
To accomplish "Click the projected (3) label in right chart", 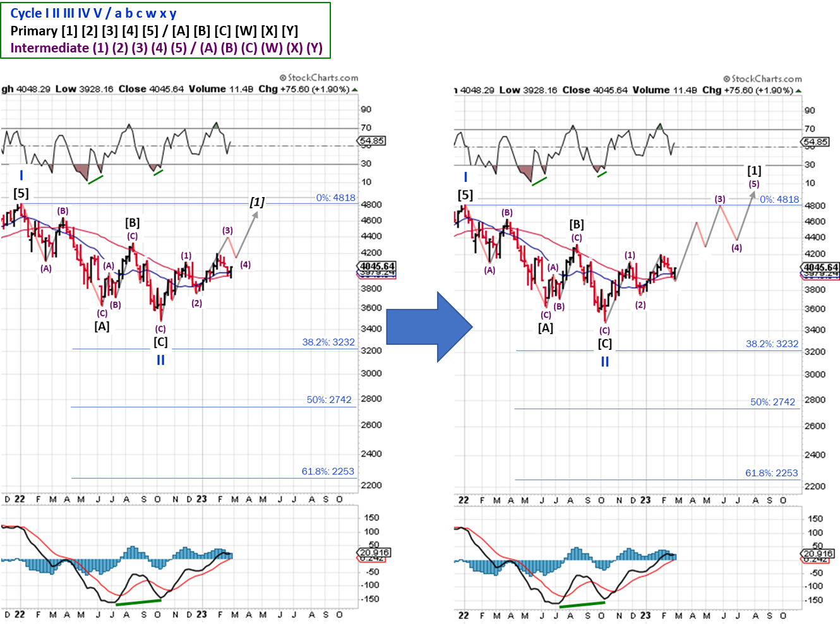I will (720, 199).
